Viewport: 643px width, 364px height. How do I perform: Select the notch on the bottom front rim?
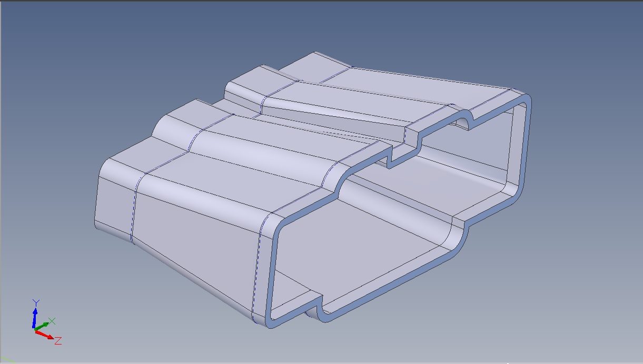click(x=315, y=307)
